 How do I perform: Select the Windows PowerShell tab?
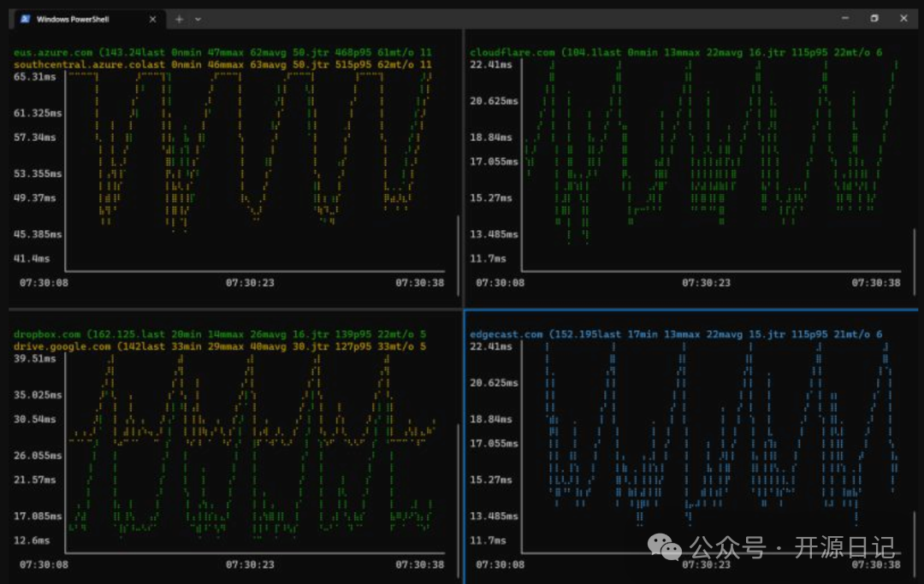click(x=86, y=19)
